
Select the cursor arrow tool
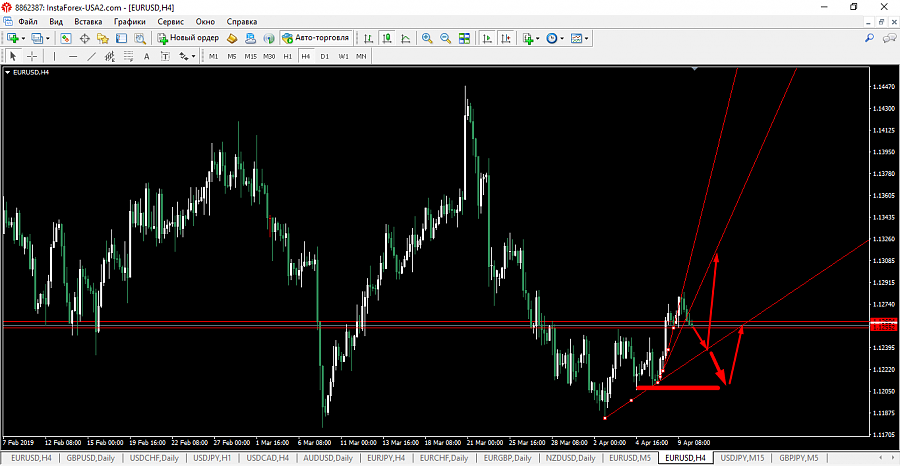point(13,56)
